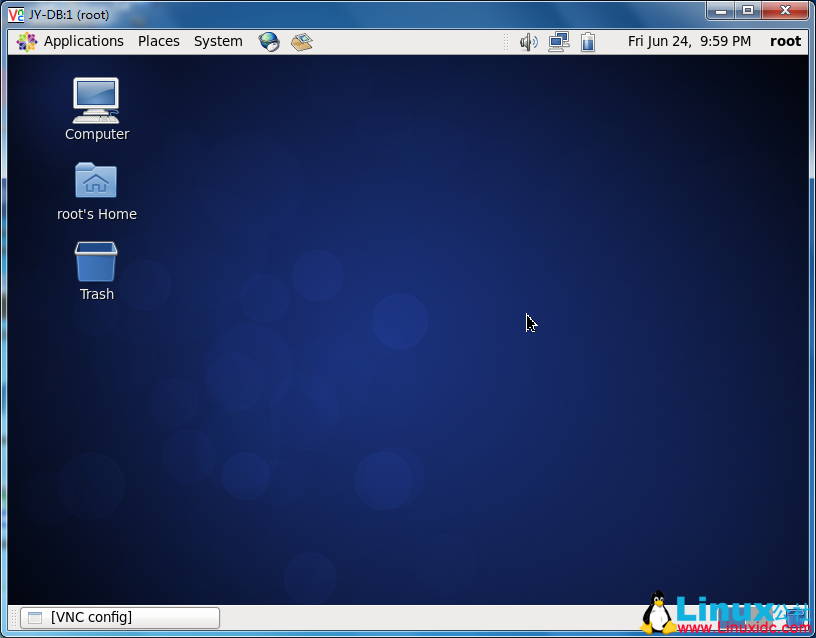Launch the web browser globe icon

tap(269, 42)
